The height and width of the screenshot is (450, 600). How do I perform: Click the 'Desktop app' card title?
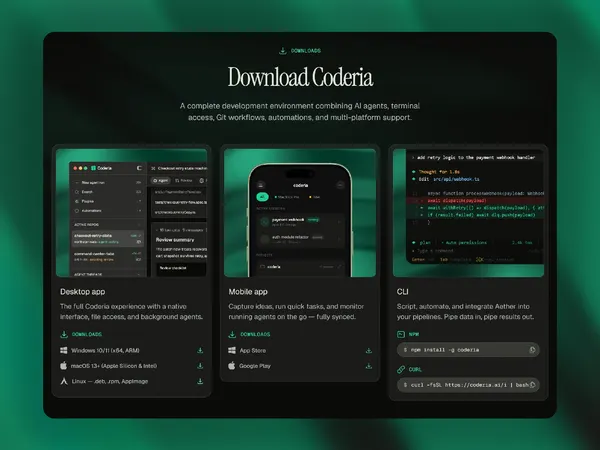pyautogui.click(x=83, y=292)
